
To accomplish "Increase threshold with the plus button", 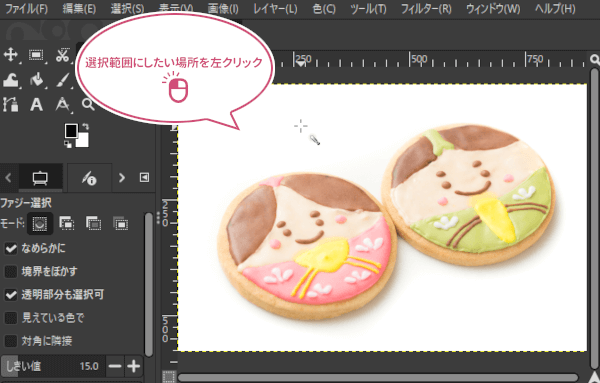I will click(134, 366).
